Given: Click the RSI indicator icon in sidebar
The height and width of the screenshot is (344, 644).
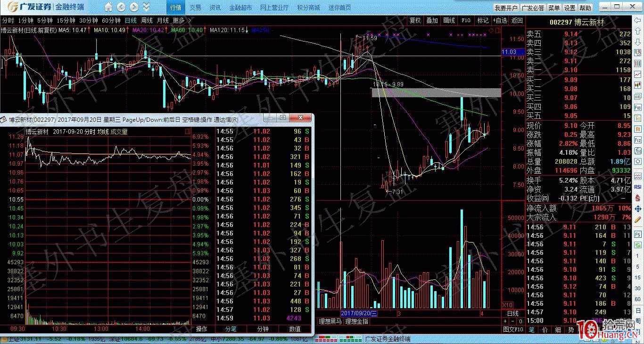Looking at the screenshot, I should (x=637, y=187).
